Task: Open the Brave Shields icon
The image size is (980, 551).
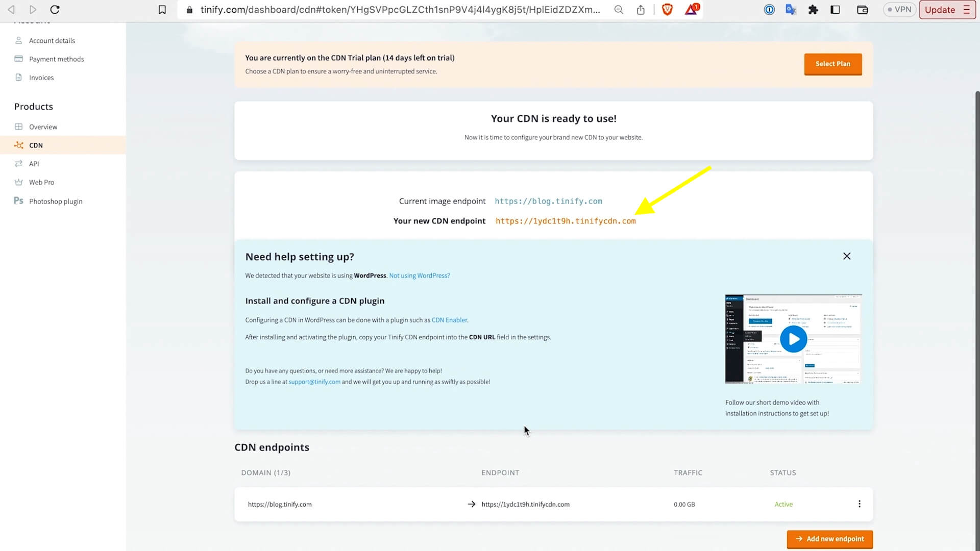Action: (667, 9)
